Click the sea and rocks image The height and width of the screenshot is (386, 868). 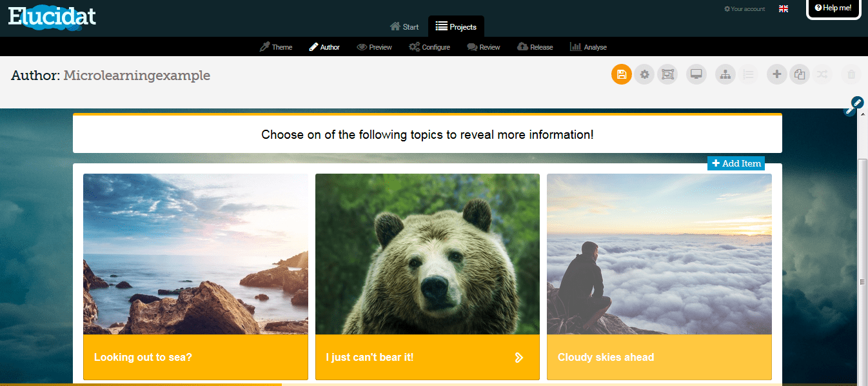(195, 254)
